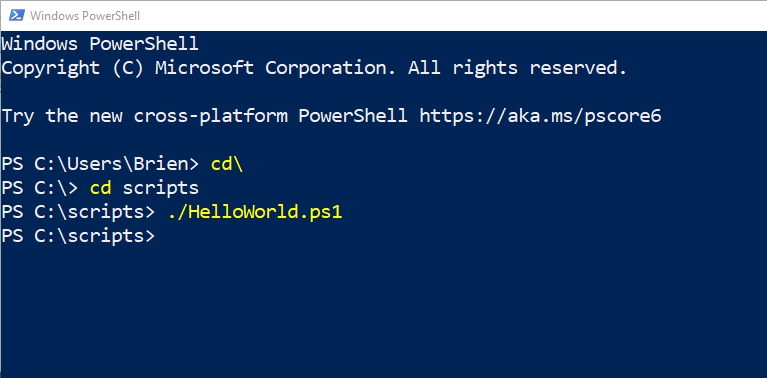767x378 pixels.
Task: Click the words Try the new
Action: (62, 116)
